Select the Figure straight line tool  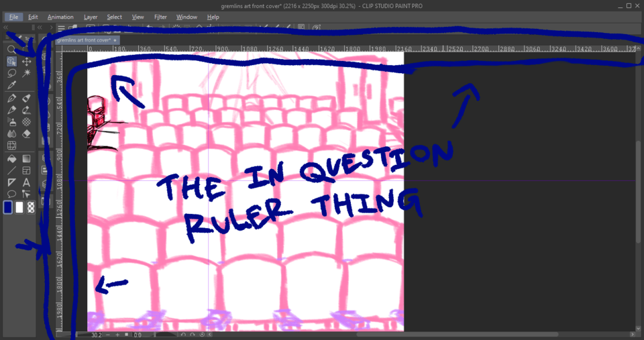point(11,170)
